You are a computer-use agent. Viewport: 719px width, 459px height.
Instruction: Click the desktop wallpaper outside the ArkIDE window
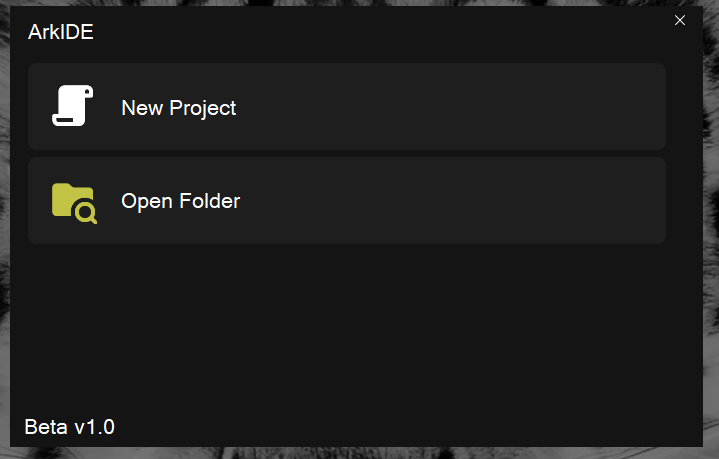(711, 300)
